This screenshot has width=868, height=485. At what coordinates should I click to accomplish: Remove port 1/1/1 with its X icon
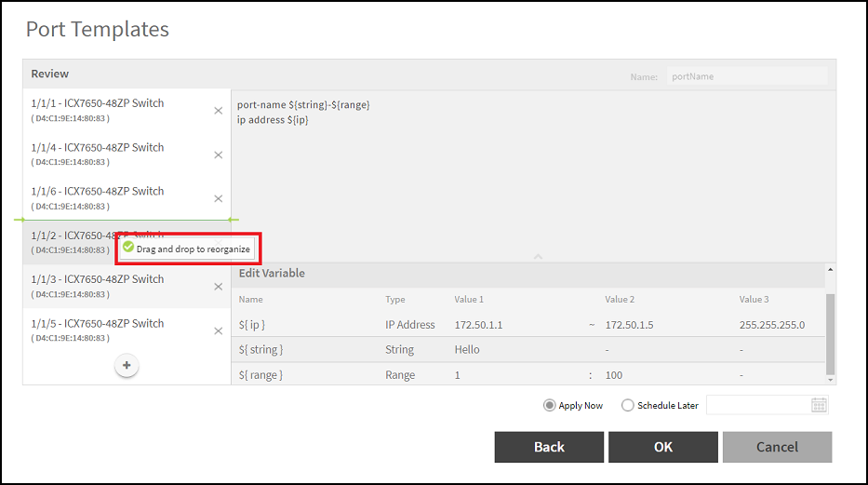click(x=218, y=111)
